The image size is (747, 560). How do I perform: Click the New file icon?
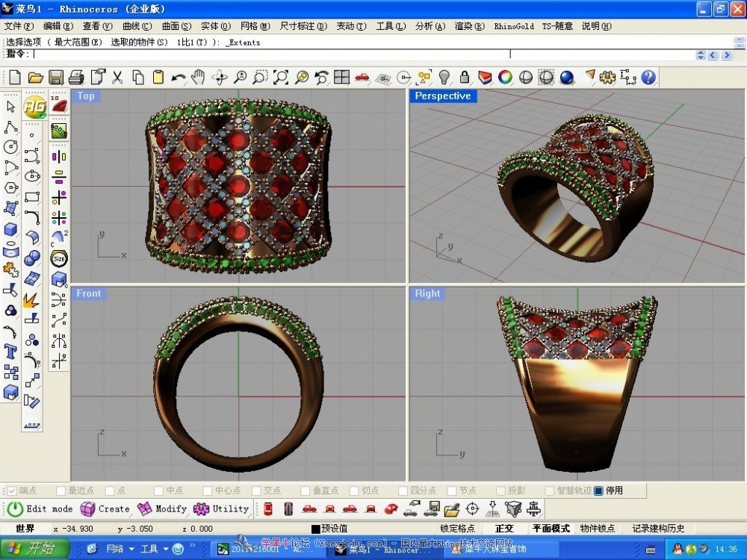[x=15, y=77]
